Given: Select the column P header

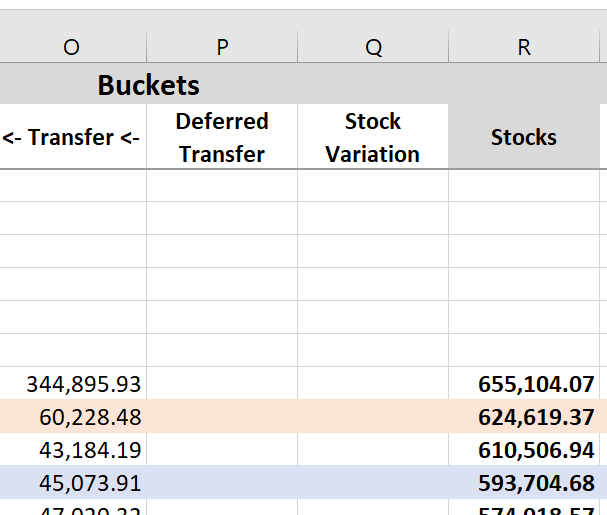Looking at the screenshot, I should click(222, 47).
